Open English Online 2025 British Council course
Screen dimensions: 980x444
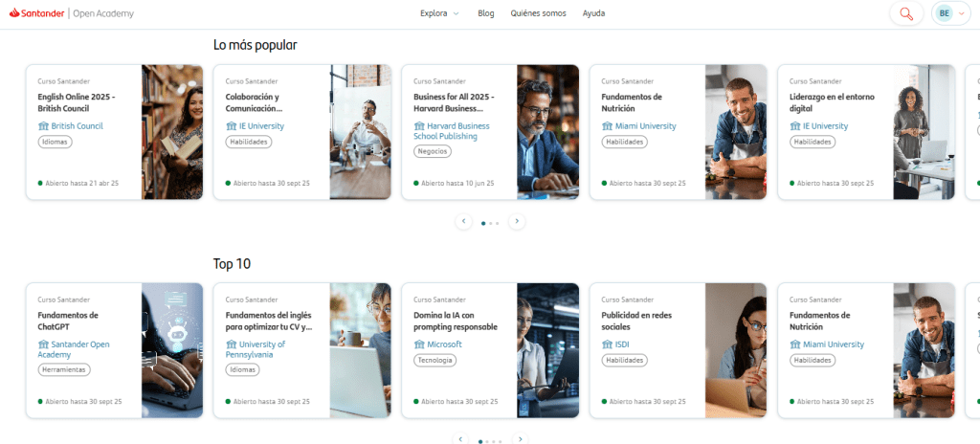click(75, 101)
